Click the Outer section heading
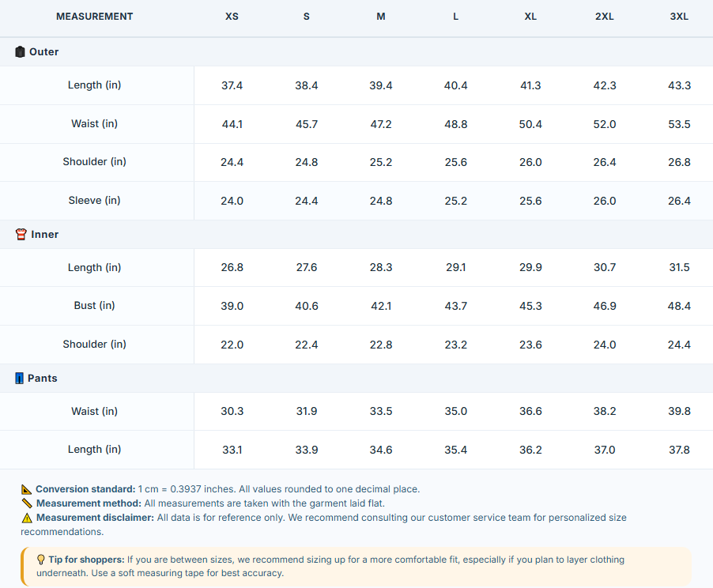Screen dimensions: 713x588 click(43, 52)
